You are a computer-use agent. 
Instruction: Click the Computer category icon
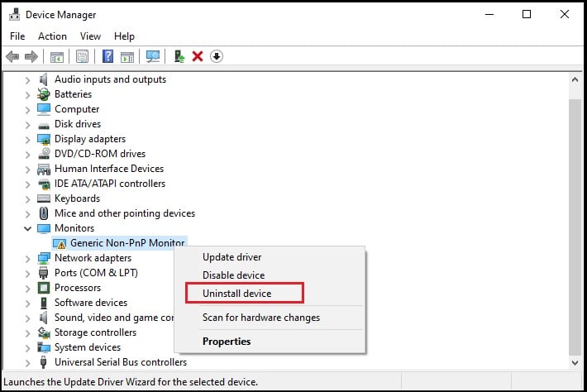[44, 109]
